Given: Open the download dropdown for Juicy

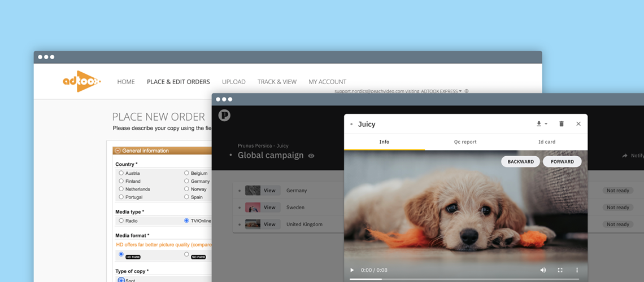Looking at the screenshot, I should 541,124.
